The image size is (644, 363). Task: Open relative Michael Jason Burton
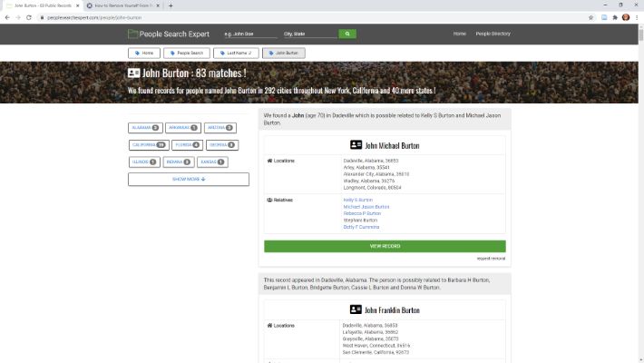[x=366, y=207]
